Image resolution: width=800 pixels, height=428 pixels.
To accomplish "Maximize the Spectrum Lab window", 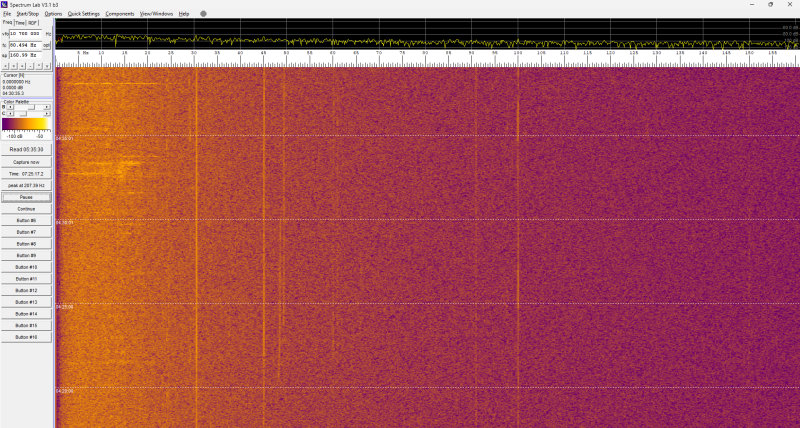I will (770, 5).
